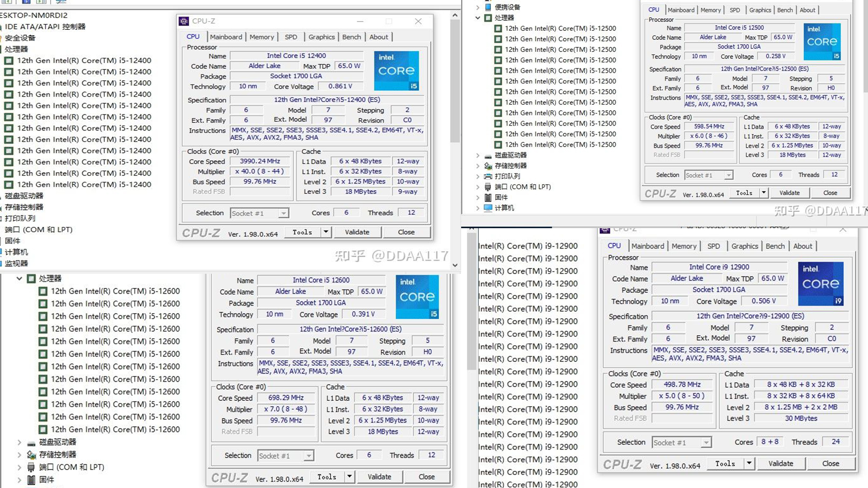868x488 pixels.
Task: Click the Intel Core i5 logo in the i5-12400 window
Action: point(396,70)
